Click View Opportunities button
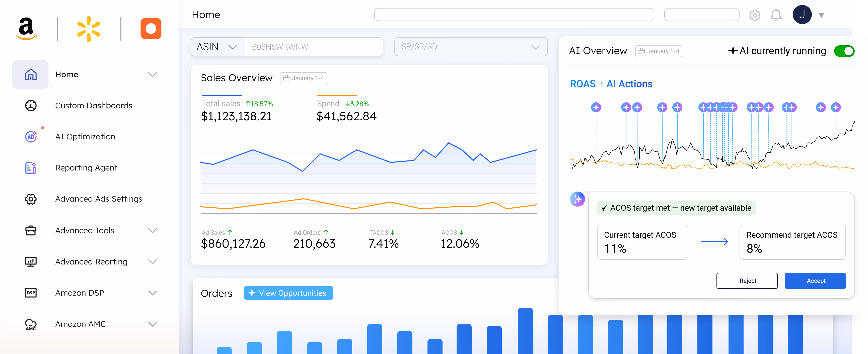Image resolution: width=868 pixels, height=354 pixels. (288, 293)
